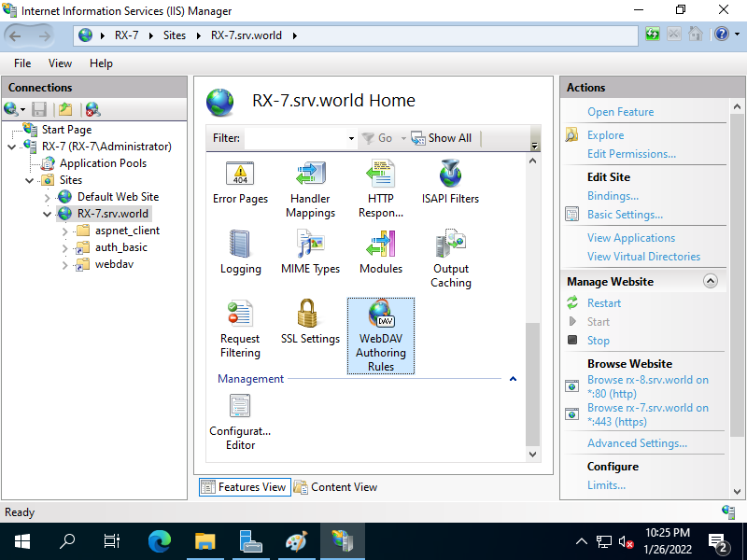Screen dimensions: 747x560
Task: Collapse the Manage Website section
Action: coord(711,281)
